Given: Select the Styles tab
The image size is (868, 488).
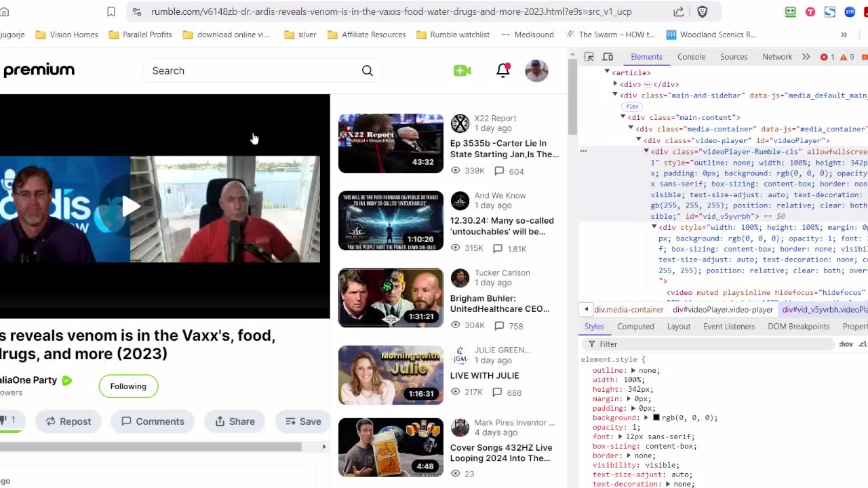Looking at the screenshot, I should pos(594,327).
